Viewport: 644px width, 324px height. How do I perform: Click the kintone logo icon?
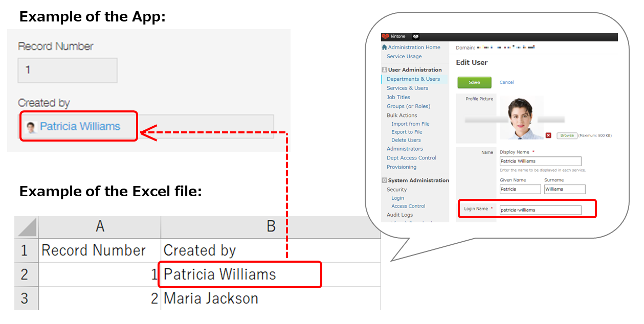[x=385, y=37]
